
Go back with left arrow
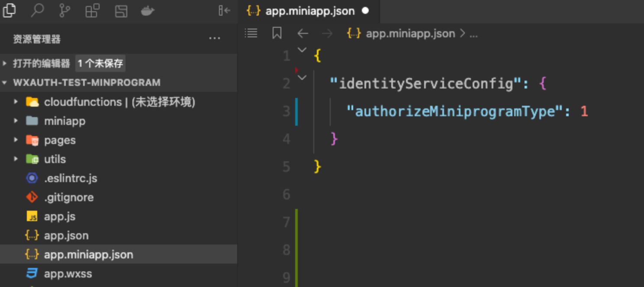coord(303,33)
